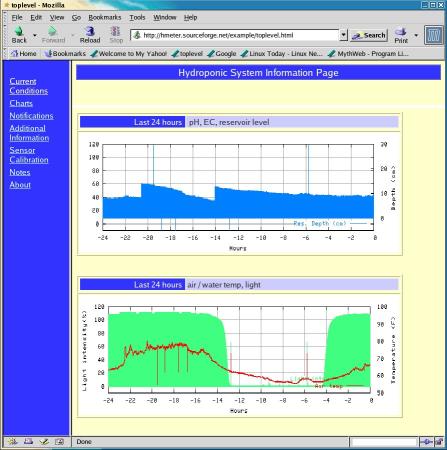Open the MythWeb Program Listing bookmark
447x450 pixels.
click(369, 54)
